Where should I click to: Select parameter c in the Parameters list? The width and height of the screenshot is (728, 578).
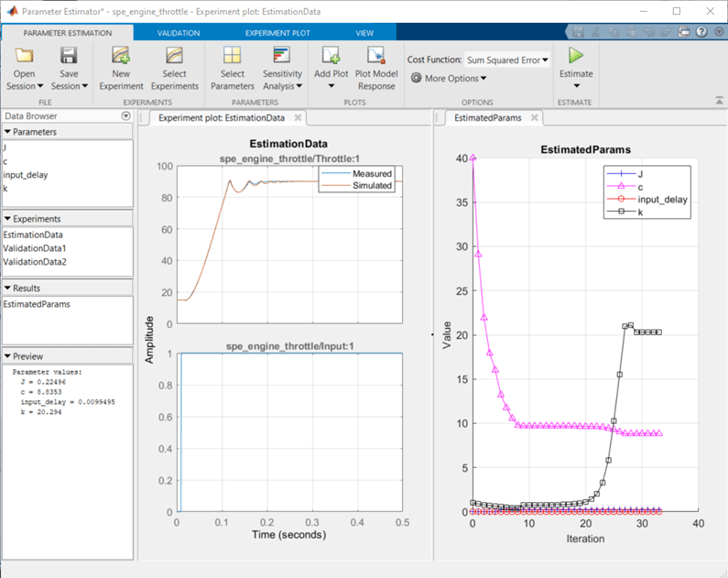68,161
